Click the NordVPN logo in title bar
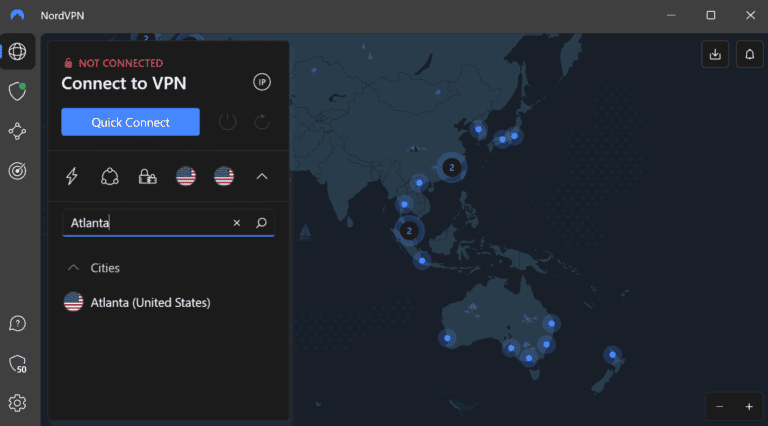 tap(17, 15)
